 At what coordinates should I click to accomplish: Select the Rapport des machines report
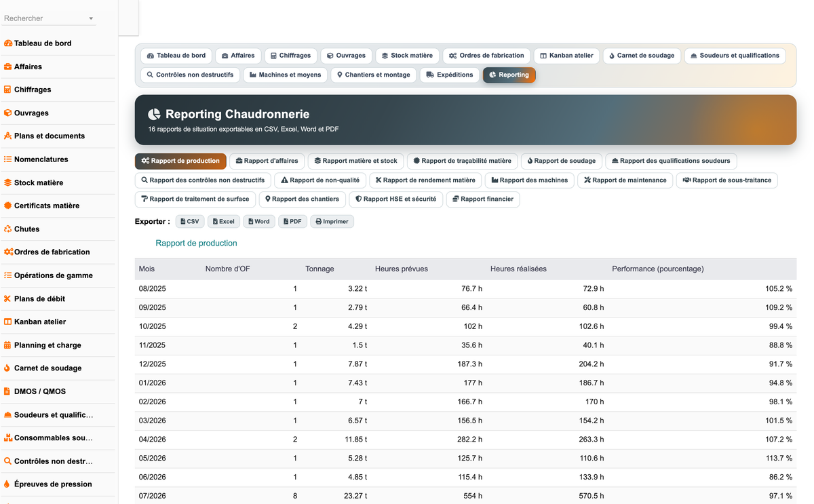530,180
